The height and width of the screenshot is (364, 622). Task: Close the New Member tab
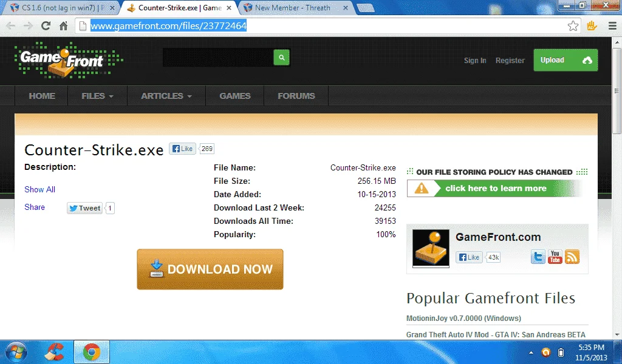coord(346,7)
